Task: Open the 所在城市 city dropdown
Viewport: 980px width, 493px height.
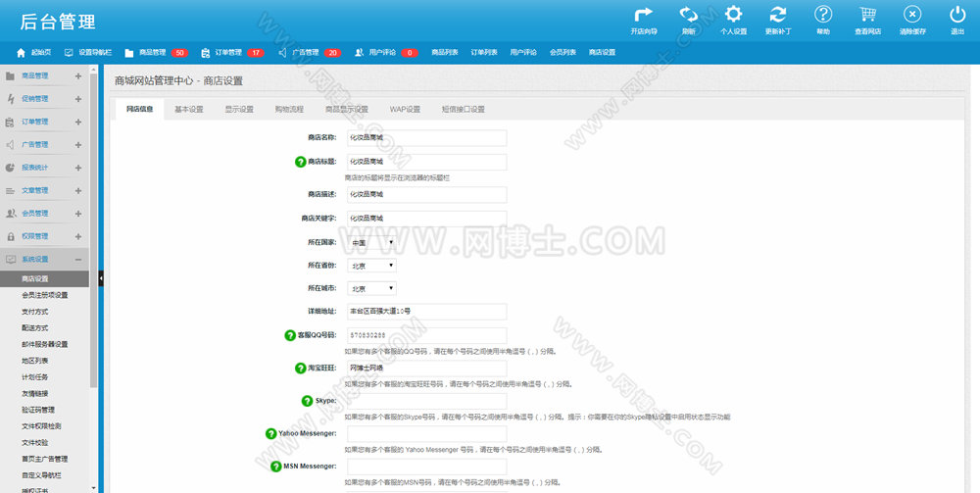Action: [371, 289]
